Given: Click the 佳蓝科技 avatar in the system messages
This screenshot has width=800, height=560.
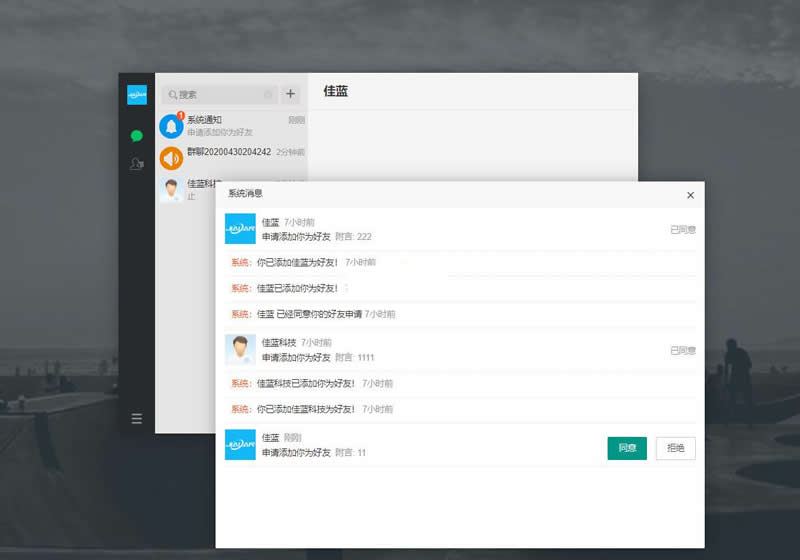Looking at the screenshot, I should (x=240, y=349).
